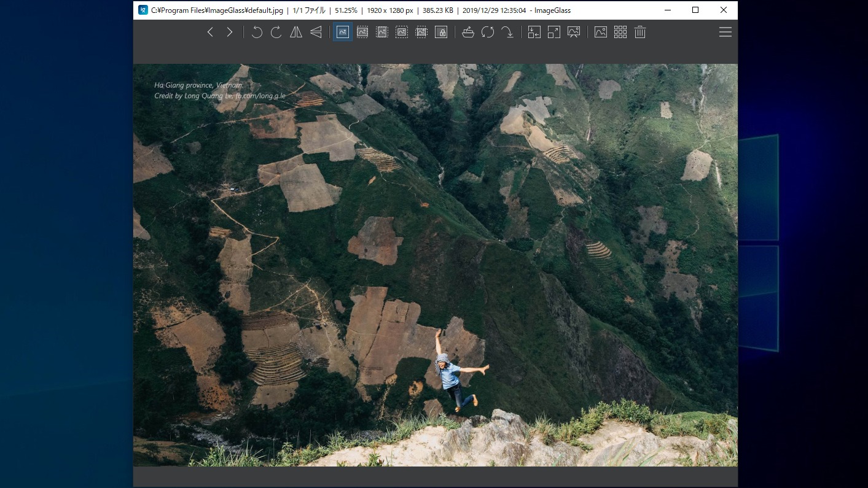Open the Go to image tool
Viewport: 868px width, 488px height.
point(507,32)
